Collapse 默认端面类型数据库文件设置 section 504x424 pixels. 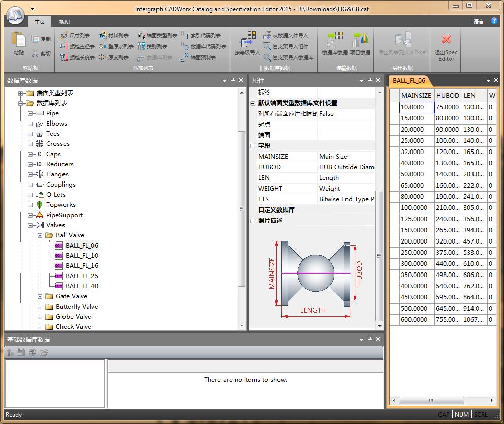253,103
